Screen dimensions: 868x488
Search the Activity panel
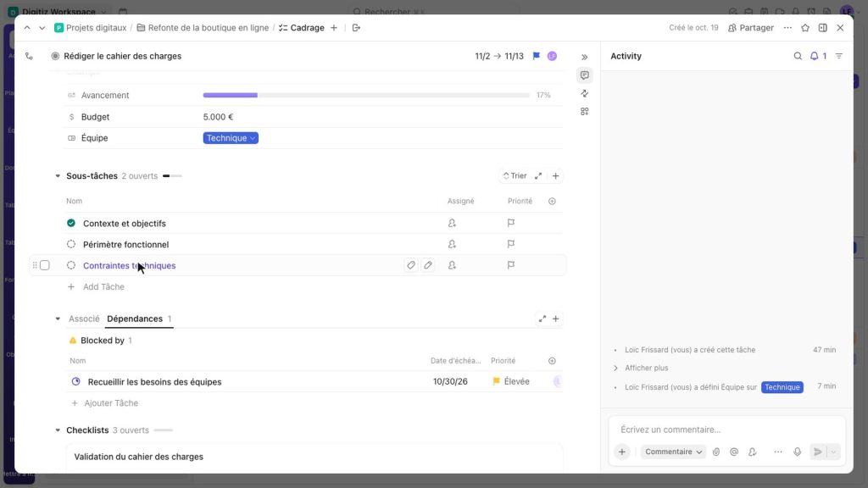[x=798, y=56]
